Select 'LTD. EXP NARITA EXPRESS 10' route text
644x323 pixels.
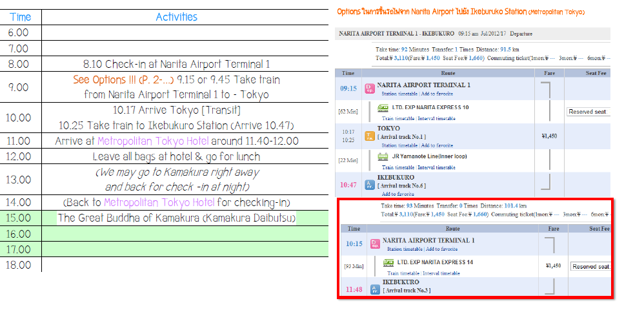coord(430,107)
